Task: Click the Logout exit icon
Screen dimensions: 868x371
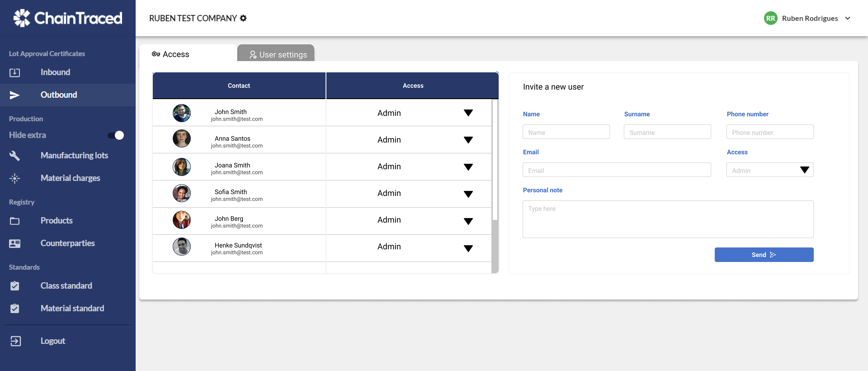Action: (x=16, y=341)
